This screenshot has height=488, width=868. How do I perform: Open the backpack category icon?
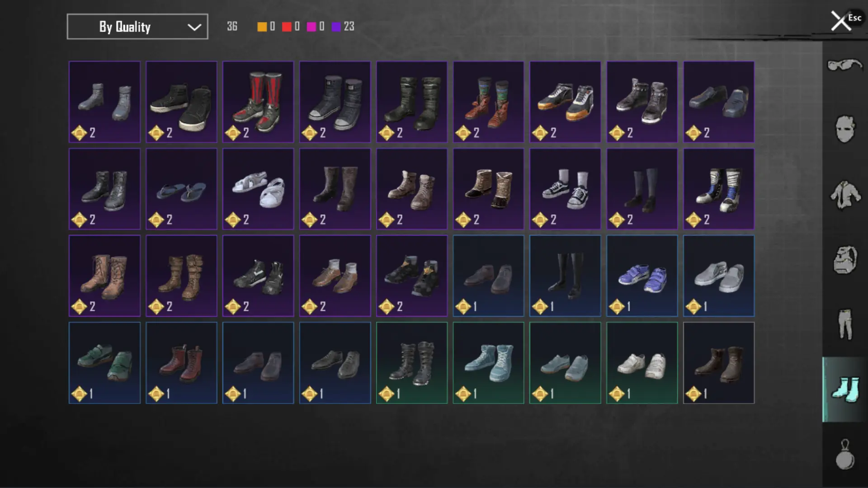pyautogui.click(x=844, y=259)
